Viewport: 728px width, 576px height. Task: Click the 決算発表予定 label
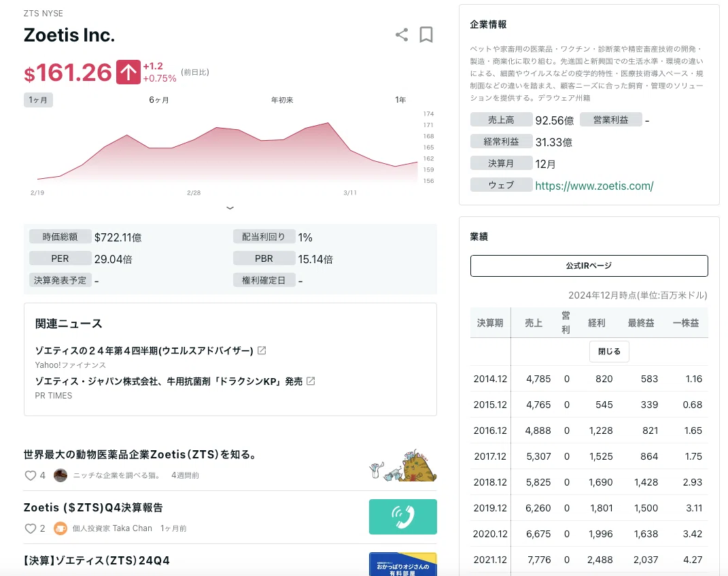point(60,280)
